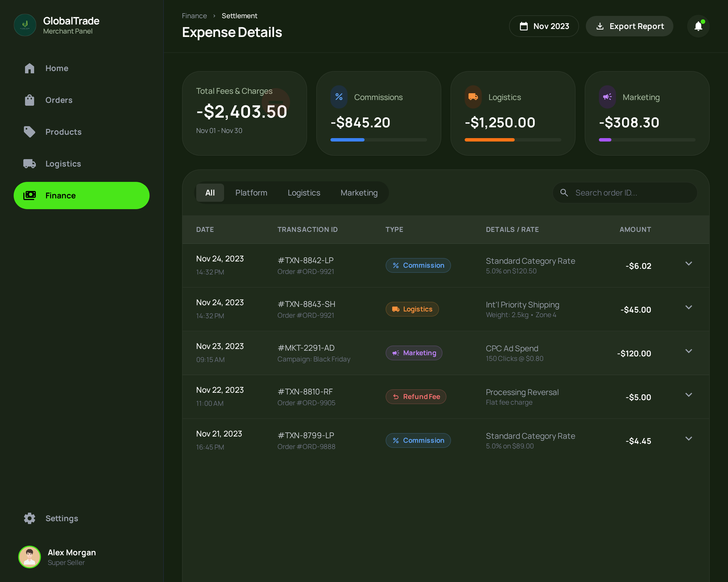Click the Home house icon in the sidebar
This screenshot has width=728, height=582.
tap(29, 68)
